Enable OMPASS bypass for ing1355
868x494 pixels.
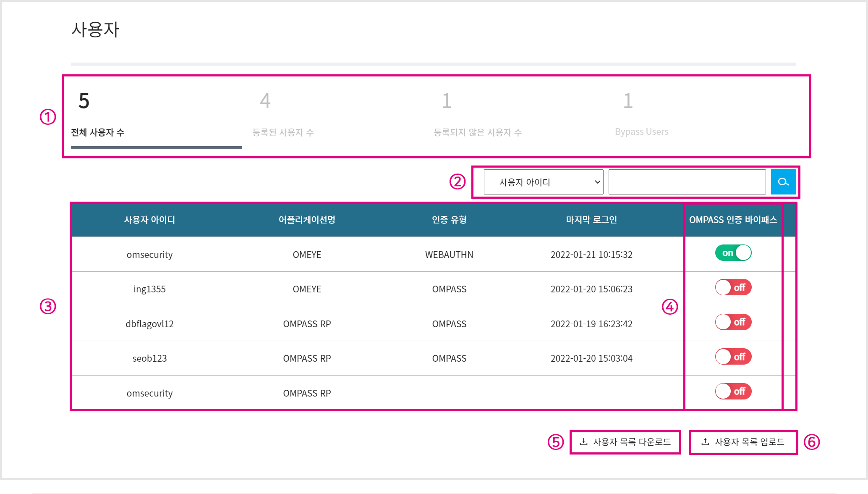[x=733, y=288]
